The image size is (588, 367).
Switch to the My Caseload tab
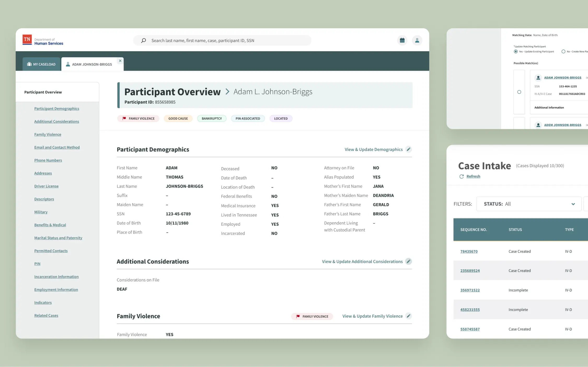[41, 64]
